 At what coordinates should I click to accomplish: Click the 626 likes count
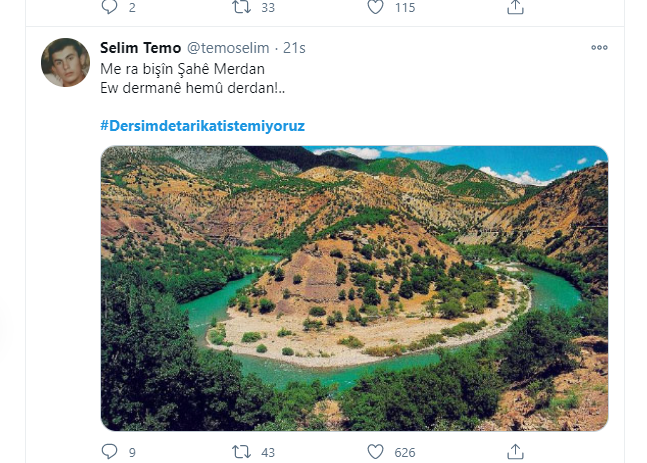(405, 452)
